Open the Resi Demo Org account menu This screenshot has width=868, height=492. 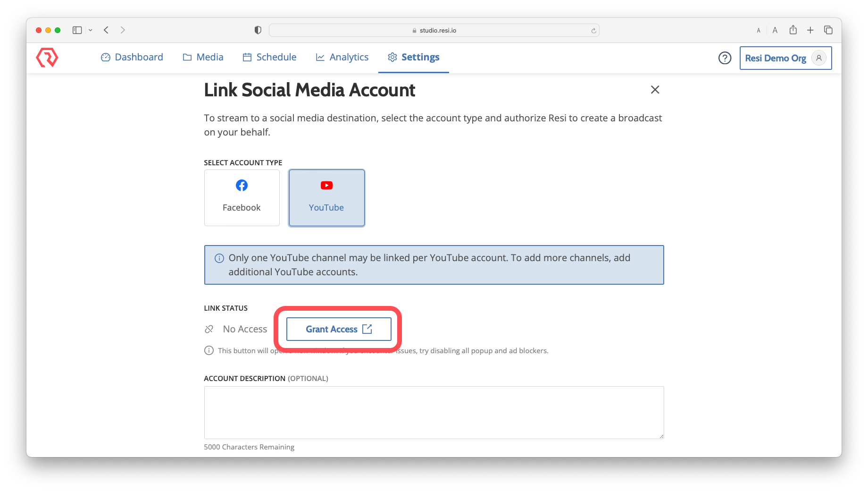point(785,58)
